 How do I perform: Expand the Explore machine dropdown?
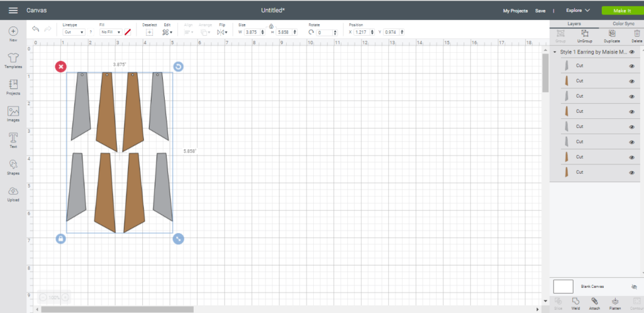pyautogui.click(x=577, y=11)
